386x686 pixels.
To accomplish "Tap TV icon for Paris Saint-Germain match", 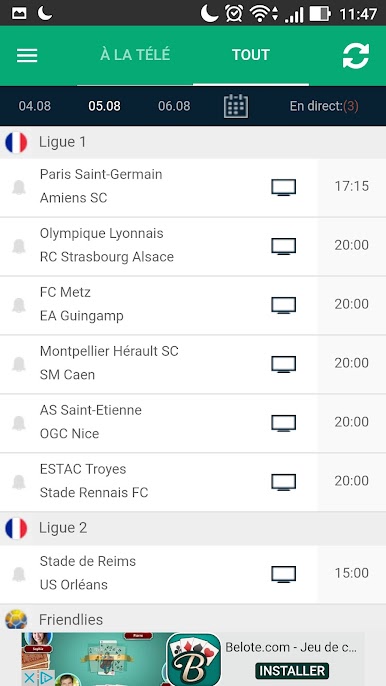I will (284, 187).
